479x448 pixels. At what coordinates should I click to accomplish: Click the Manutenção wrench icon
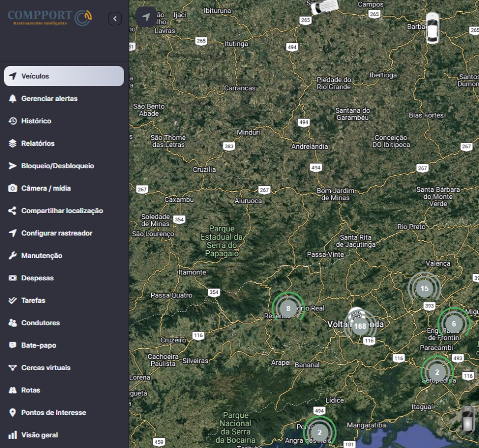[12, 256]
